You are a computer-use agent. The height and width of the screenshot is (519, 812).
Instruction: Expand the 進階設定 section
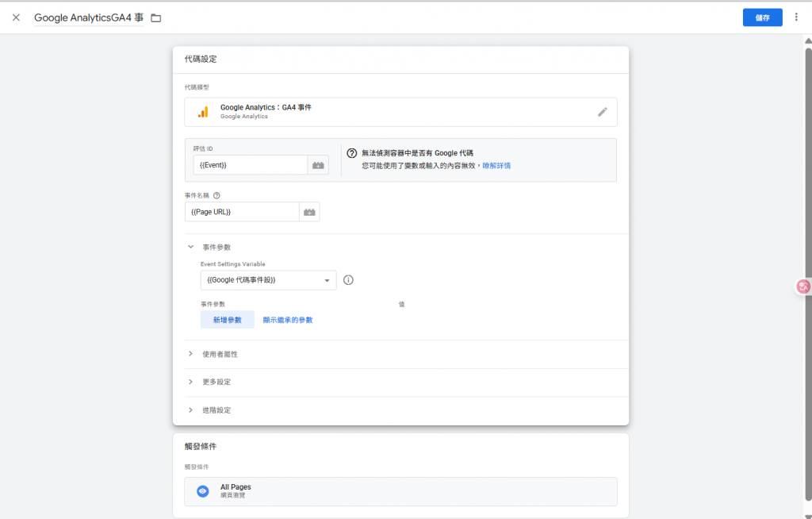[x=190, y=410]
